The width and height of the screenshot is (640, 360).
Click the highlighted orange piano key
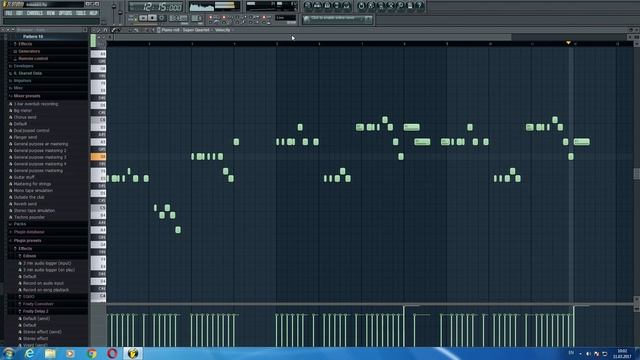(98, 156)
